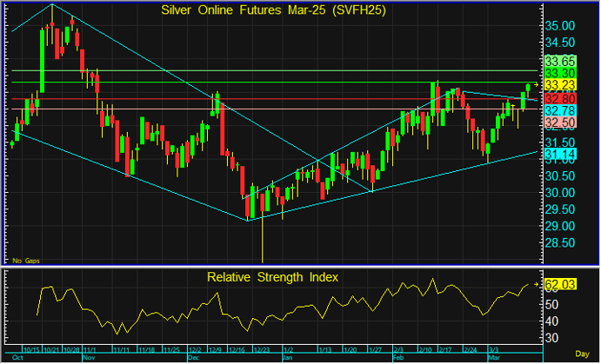Click the yellow 62.03 RSI value label
The width and height of the screenshot is (601, 364).
[x=559, y=284]
